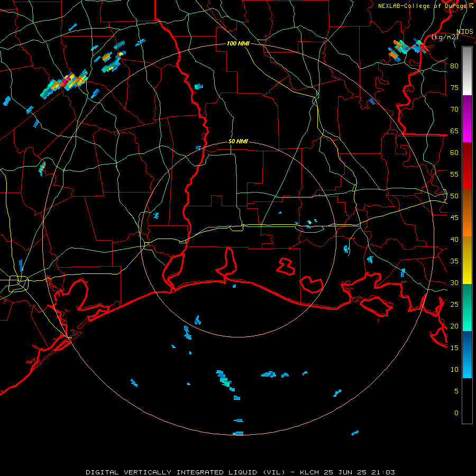Select the gray-white segment of the VIL legend
The height and width of the screenshot is (476, 476).
[x=467, y=71]
